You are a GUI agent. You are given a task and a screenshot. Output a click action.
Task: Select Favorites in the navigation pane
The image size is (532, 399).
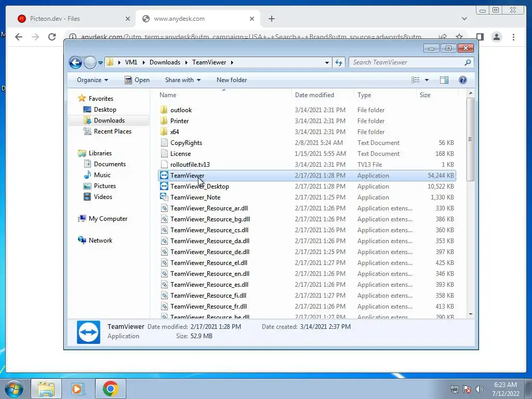pos(101,98)
